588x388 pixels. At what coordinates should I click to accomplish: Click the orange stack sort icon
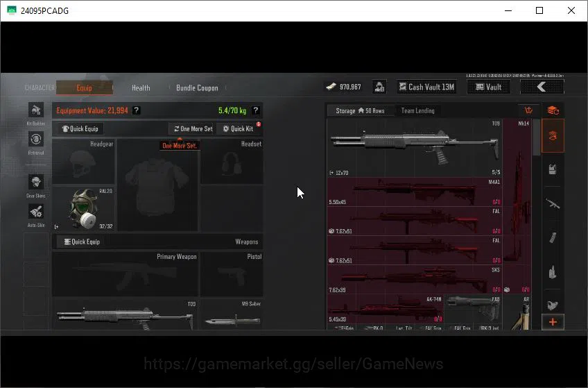553,110
